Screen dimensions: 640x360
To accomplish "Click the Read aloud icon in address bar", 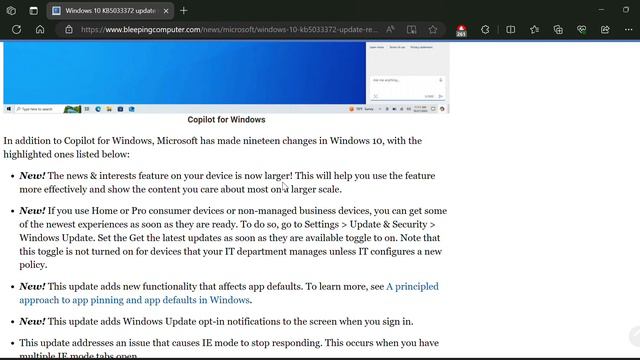I will [x=390, y=29].
